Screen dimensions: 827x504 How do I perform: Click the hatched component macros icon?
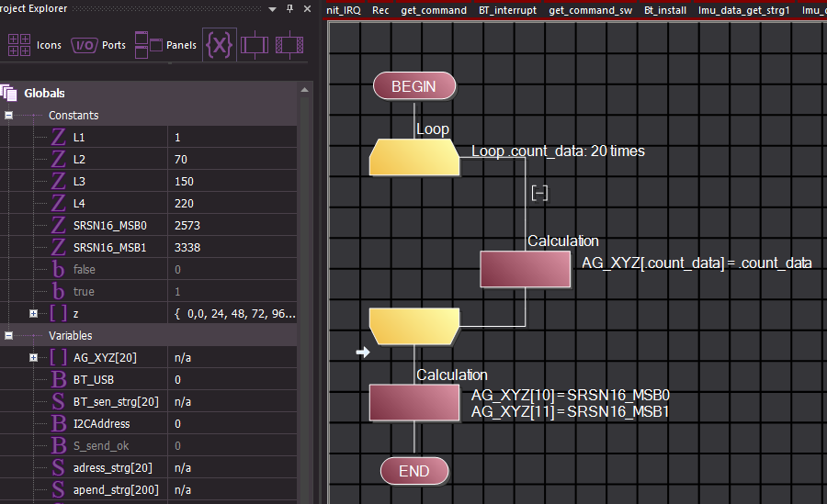coord(289,44)
